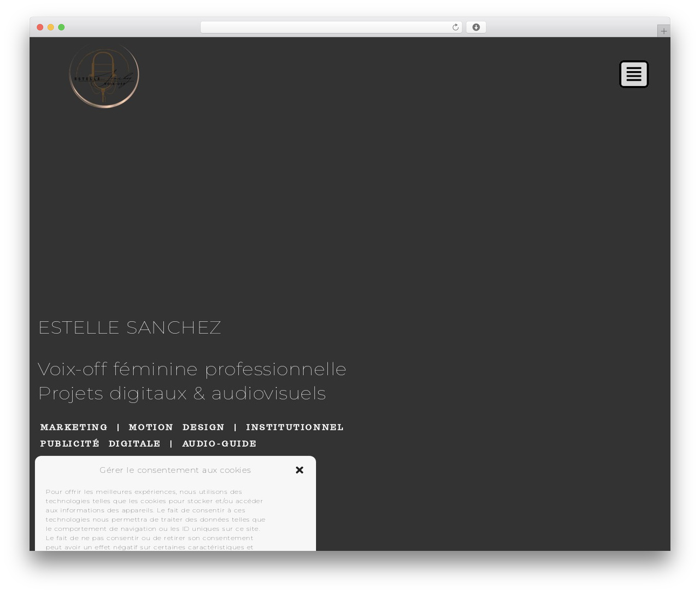
Task: Reload the page with refresh icon
Action: (x=455, y=27)
